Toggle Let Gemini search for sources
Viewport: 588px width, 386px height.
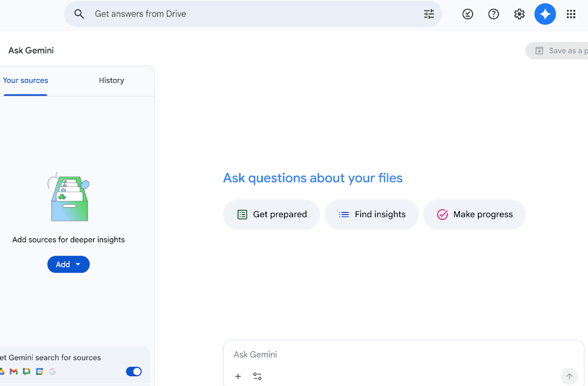[134, 371]
